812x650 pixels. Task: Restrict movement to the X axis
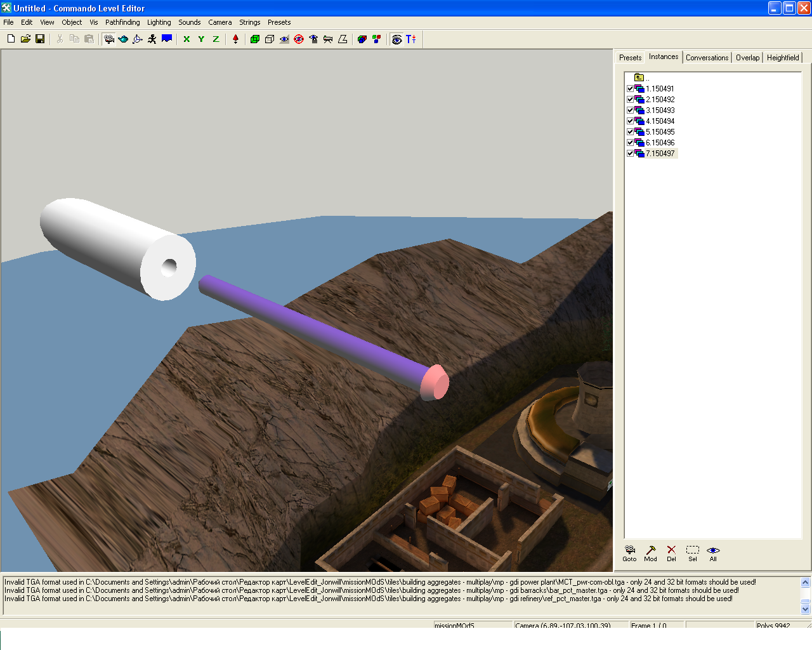click(x=187, y=39)
